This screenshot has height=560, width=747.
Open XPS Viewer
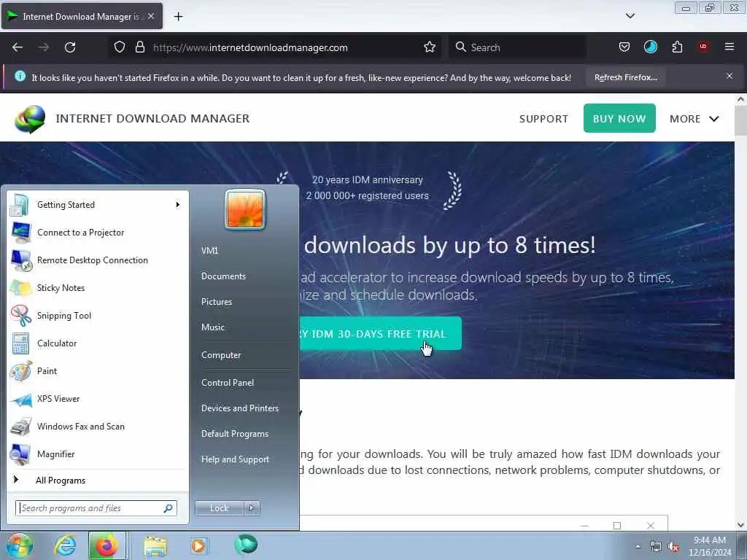point(98,399)
